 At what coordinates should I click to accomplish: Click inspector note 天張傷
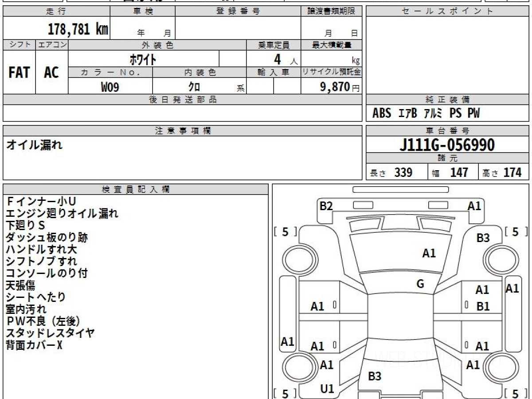click(20, 286)
